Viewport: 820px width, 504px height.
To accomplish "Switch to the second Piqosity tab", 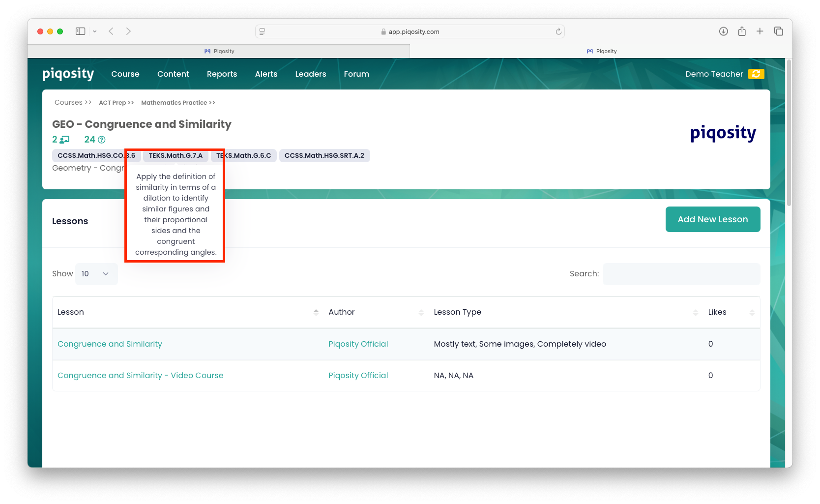I will point(601,51).
